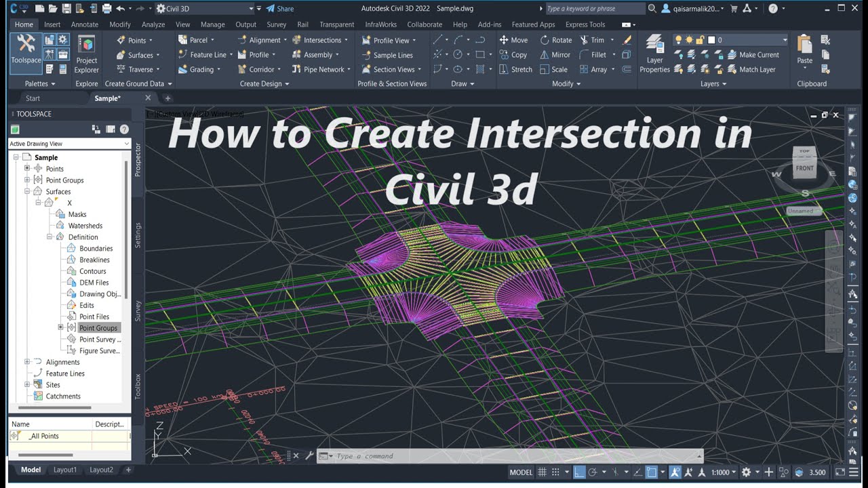The image size is (868, 488).
Task: Select the Rotate tool
Action: pyautogui.click(x=556, y=40)
